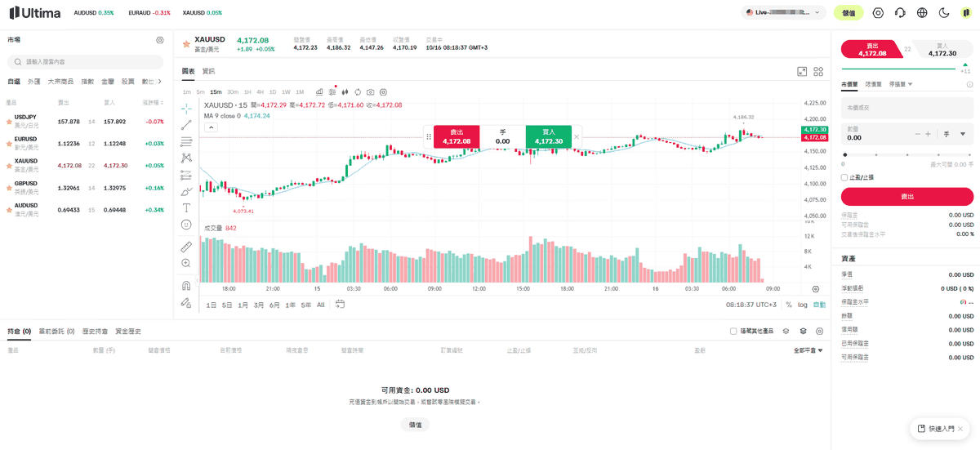Toggle AUDUSD favorite star in list
Viewport: 980px width, 450px height.
(10, 209)
